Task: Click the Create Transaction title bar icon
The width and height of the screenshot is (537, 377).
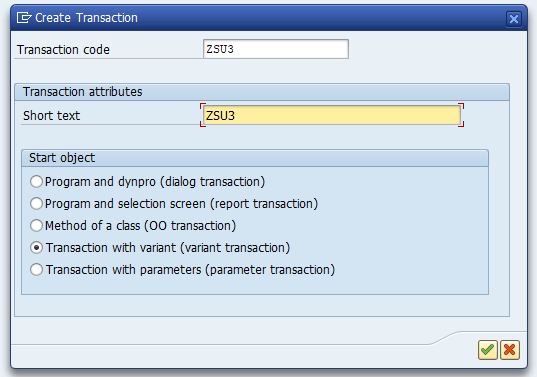Action: pos(24,17)
